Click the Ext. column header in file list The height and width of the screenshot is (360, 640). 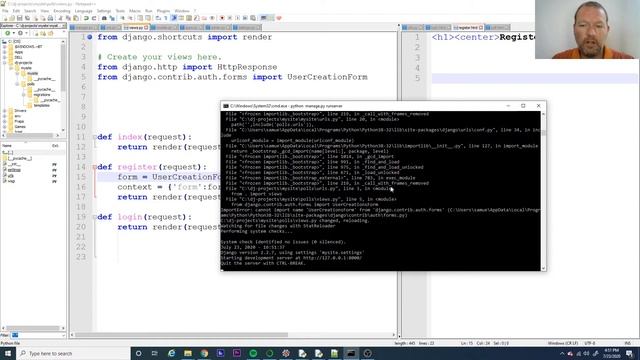tap(56, 146)
